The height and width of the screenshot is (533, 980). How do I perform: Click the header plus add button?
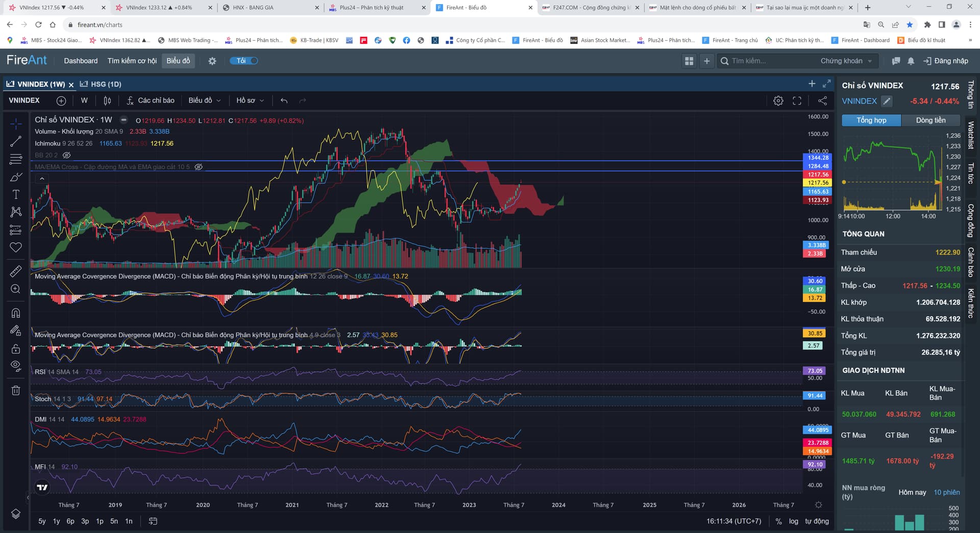tap(707, 61)
